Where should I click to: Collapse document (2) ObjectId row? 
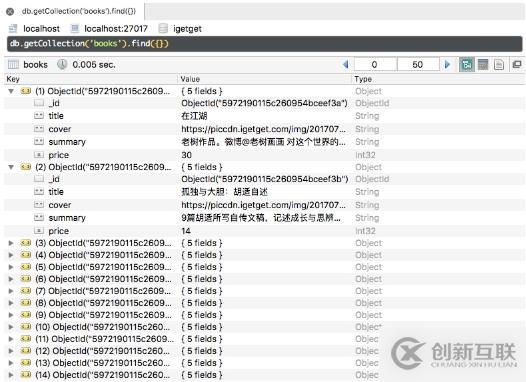coord(11,167)
